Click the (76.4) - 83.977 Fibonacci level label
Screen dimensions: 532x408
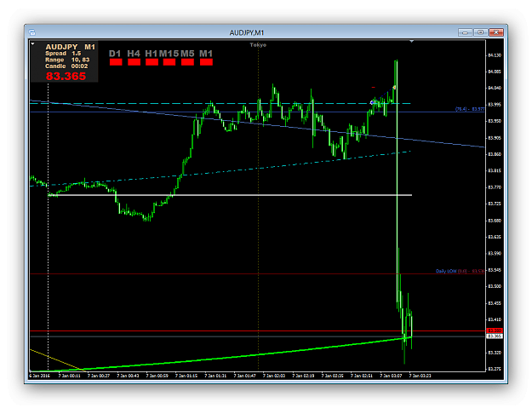point(470,109)
